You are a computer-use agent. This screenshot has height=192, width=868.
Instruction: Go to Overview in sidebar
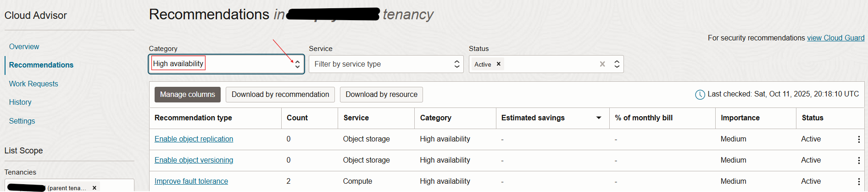pos(24,47)
